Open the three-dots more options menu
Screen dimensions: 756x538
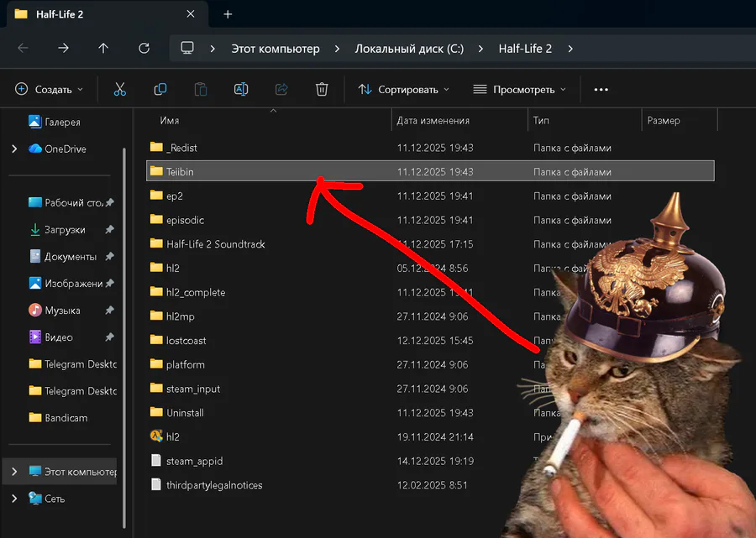[x=601, y=90]
